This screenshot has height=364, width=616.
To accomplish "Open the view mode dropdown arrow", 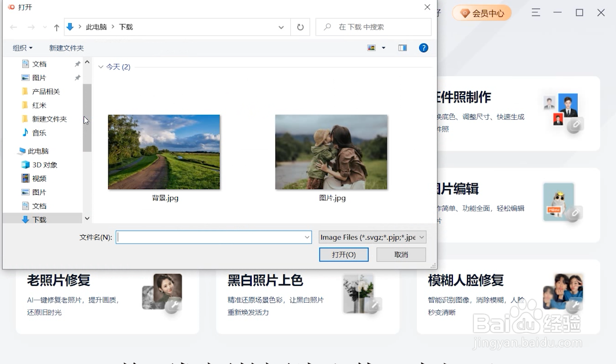I will 383,47.
